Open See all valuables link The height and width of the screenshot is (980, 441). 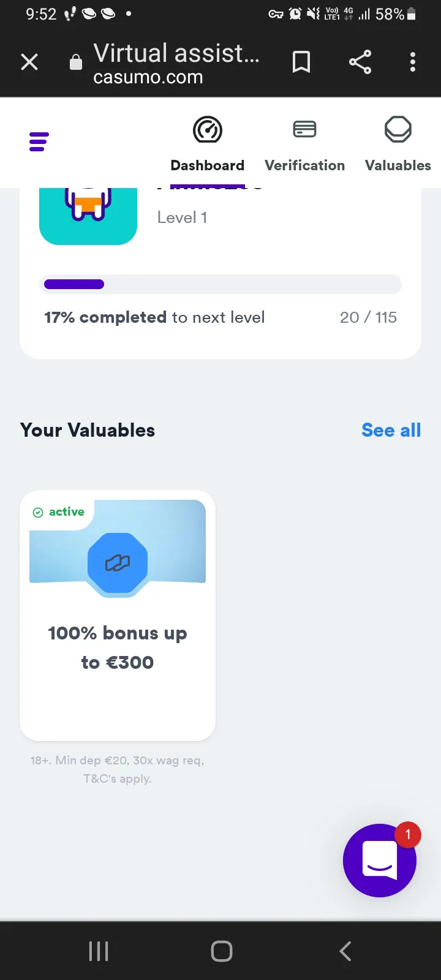(391, 430)
